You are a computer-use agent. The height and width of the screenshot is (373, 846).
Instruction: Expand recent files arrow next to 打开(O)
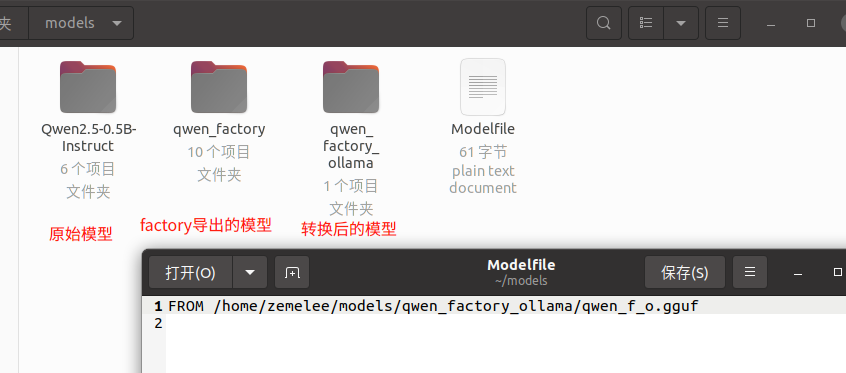(250, 273)
